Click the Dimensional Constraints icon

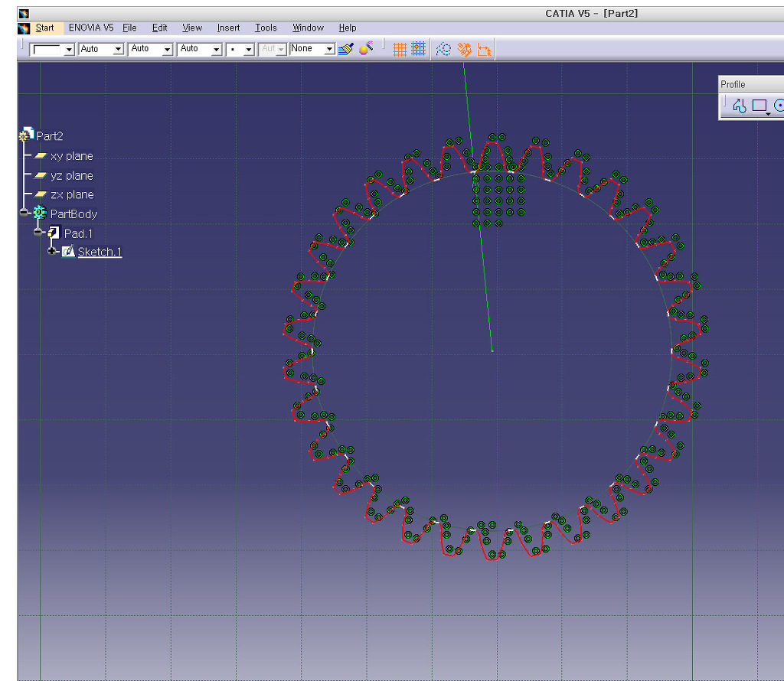pyautogui.click(x=484, y=49)
